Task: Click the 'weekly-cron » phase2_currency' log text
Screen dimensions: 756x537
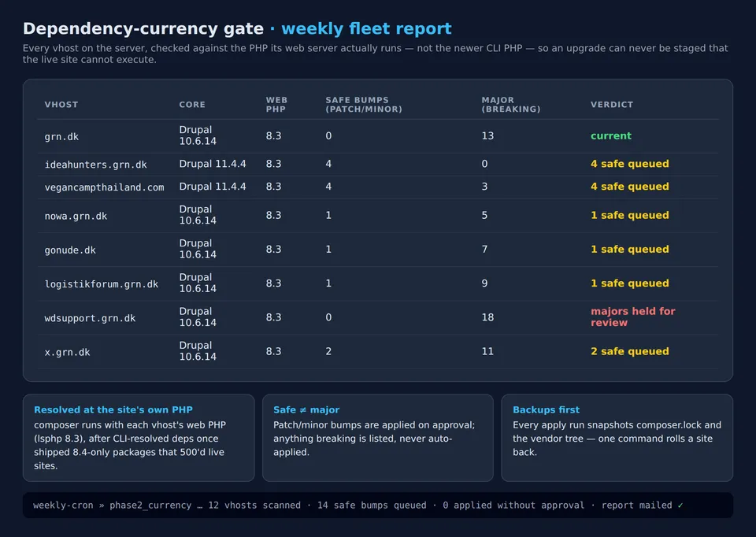Action: pos(112,506)
